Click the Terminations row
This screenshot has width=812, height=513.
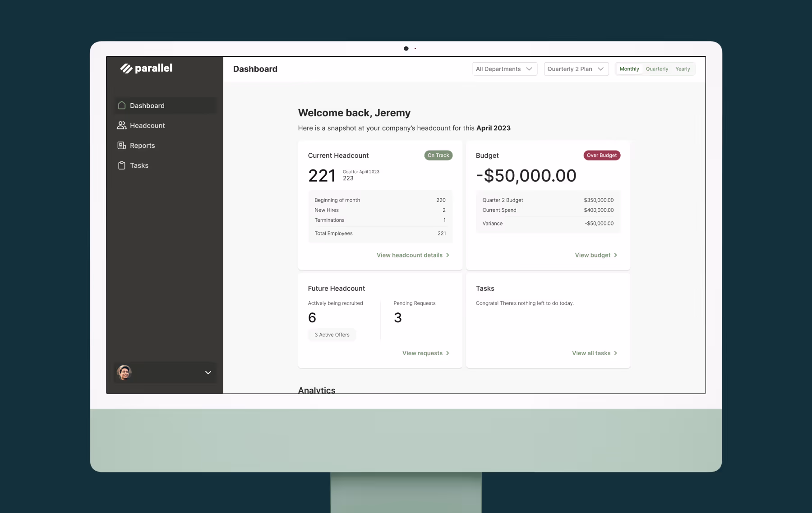[x=380, y=220]
